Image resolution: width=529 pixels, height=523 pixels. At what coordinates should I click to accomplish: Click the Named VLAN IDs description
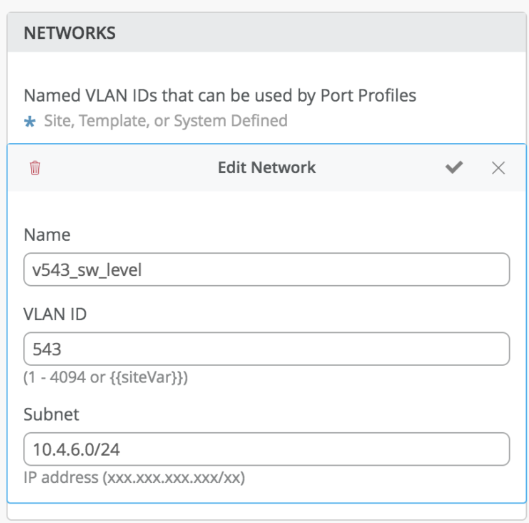220,95
